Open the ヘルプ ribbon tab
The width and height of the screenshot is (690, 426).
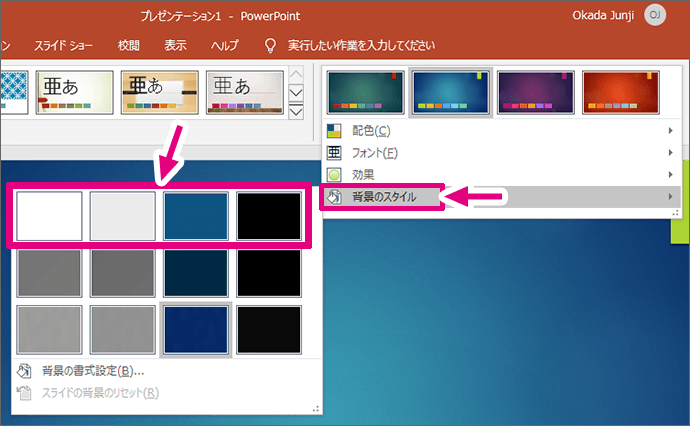tap(224, 45)
